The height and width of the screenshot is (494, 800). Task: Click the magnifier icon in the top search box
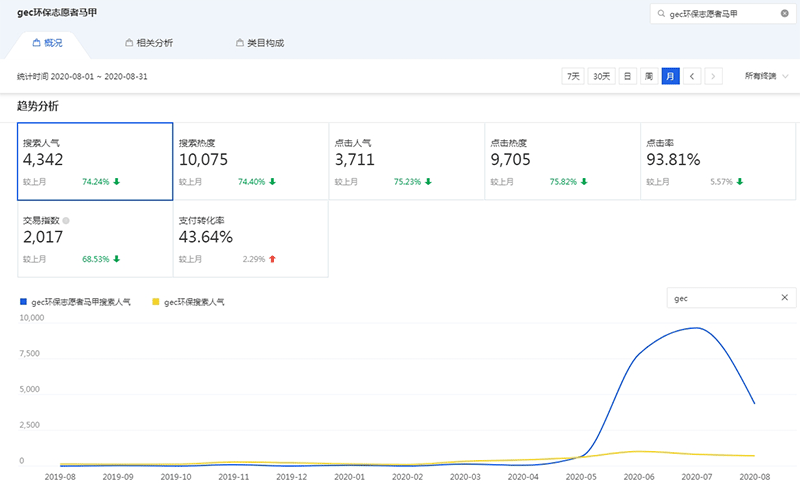coord(661,14)
